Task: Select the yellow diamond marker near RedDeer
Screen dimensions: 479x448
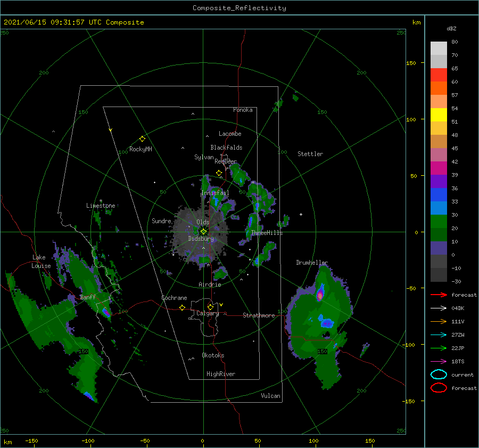Action: point(219,173)
